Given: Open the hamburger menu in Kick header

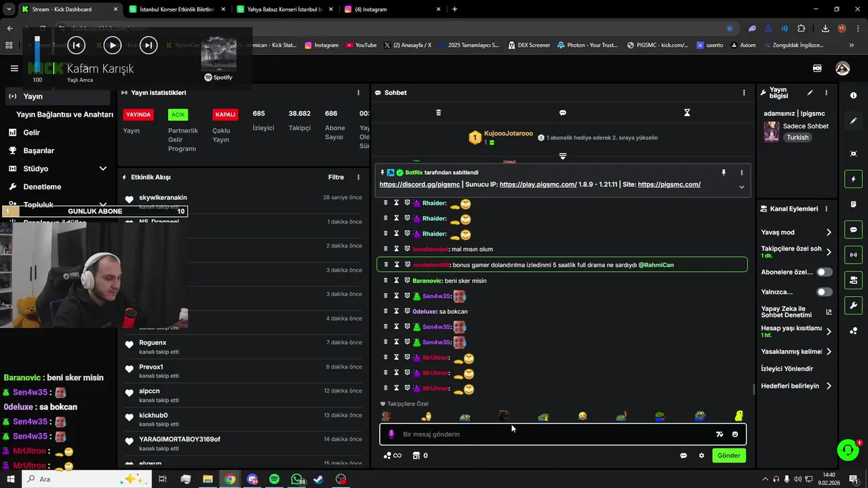Looking at the screenshot, I should click(x=14, y=68).
